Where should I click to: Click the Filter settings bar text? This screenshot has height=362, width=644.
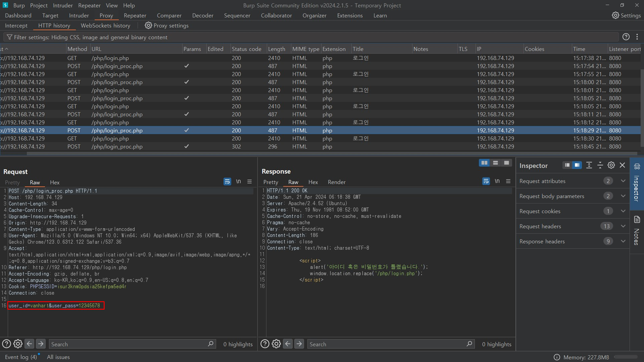pyautogui.click(x=90, y=37)
